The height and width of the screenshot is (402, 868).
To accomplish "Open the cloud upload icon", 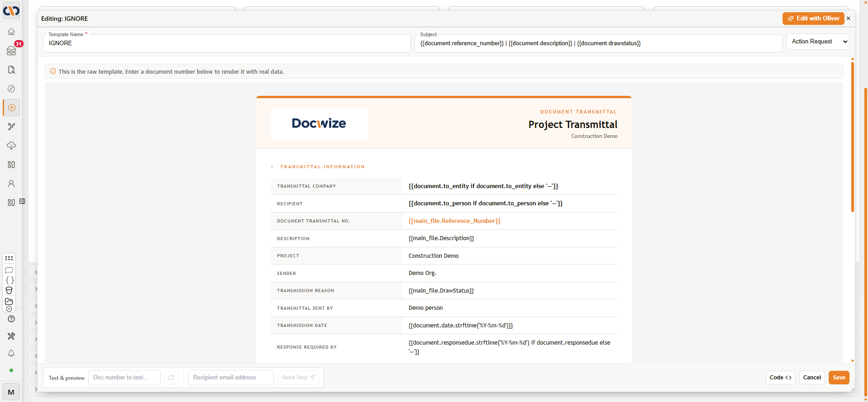I will point(11,146).
